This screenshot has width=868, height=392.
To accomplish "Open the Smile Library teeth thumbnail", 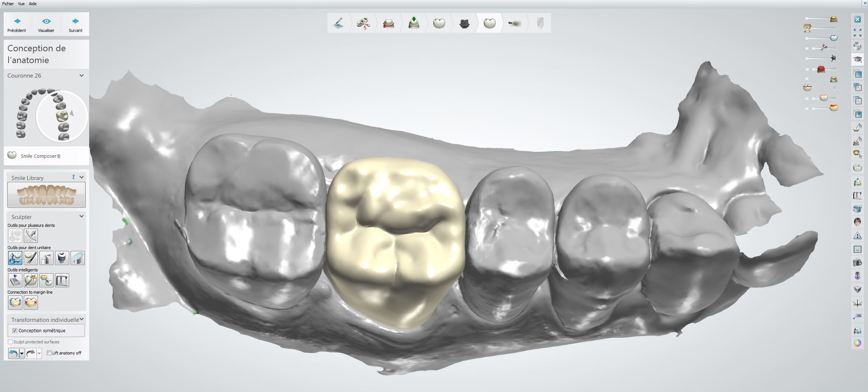I will [x=46, y=195].
